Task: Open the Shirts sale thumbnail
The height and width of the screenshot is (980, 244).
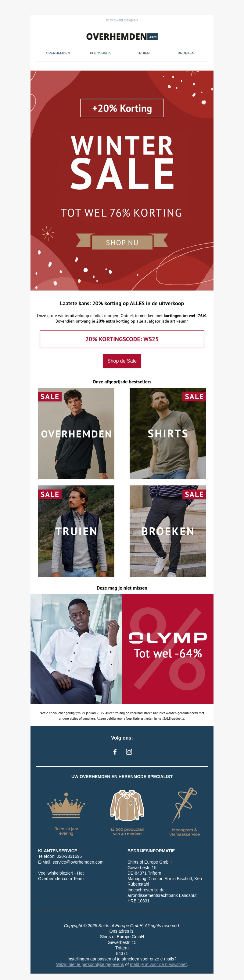Action: click(168, 433)
